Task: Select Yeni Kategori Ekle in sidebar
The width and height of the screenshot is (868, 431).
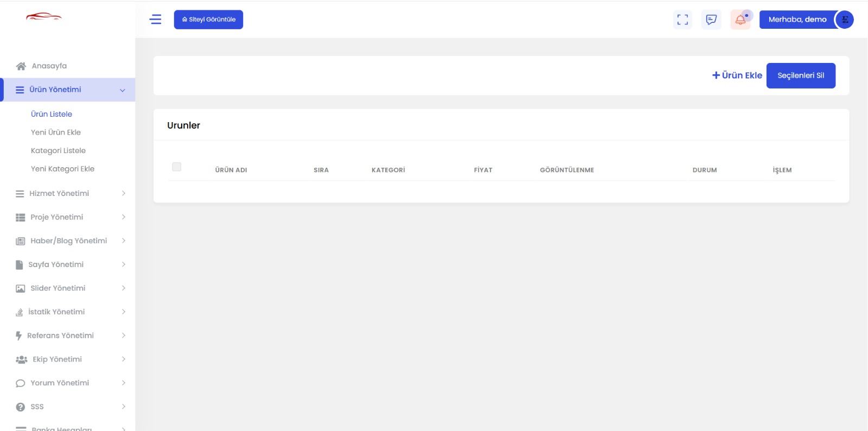Action: (x=62, y=169)
